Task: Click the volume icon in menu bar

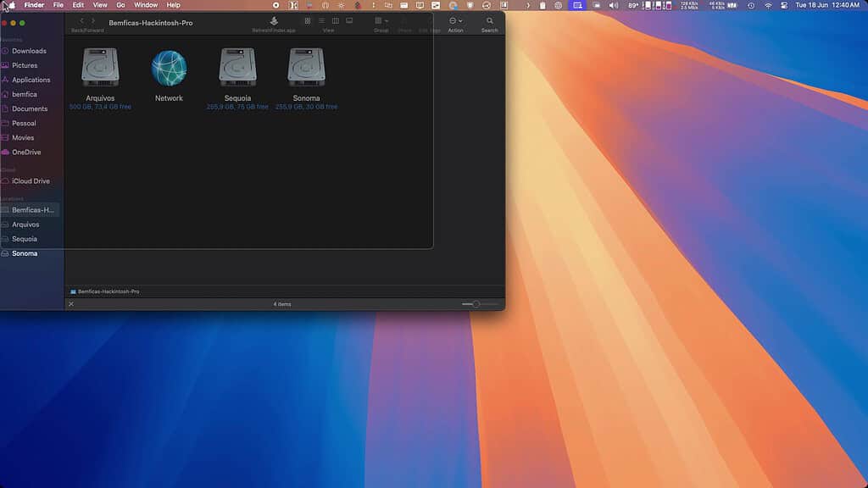Action: 614,5
